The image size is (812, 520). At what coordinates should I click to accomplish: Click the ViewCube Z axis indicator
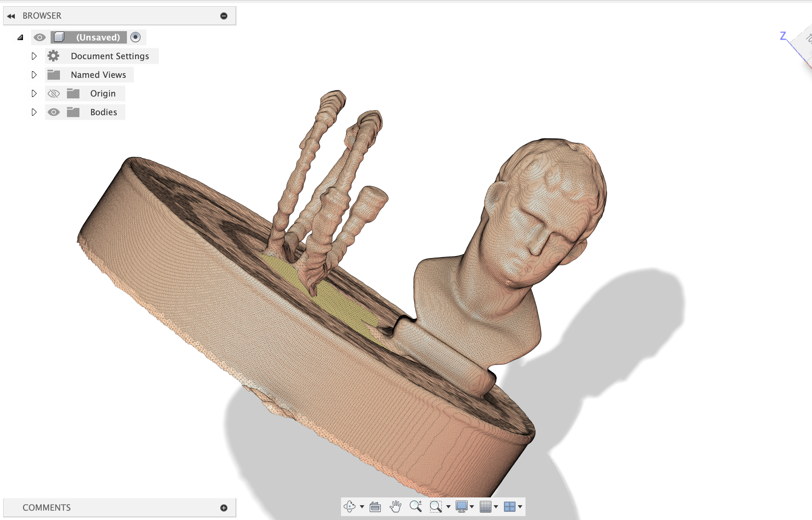[x=782, y=36]
